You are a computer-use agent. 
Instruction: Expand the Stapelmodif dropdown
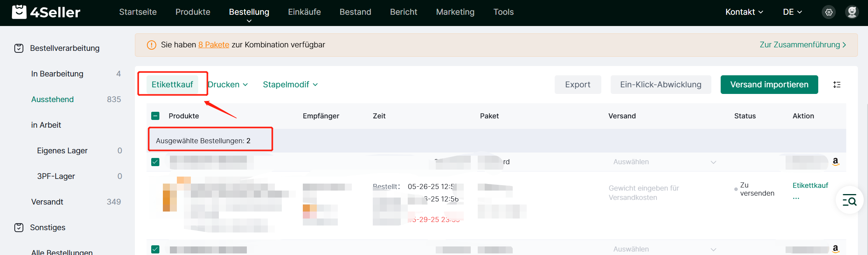(290, 85)
